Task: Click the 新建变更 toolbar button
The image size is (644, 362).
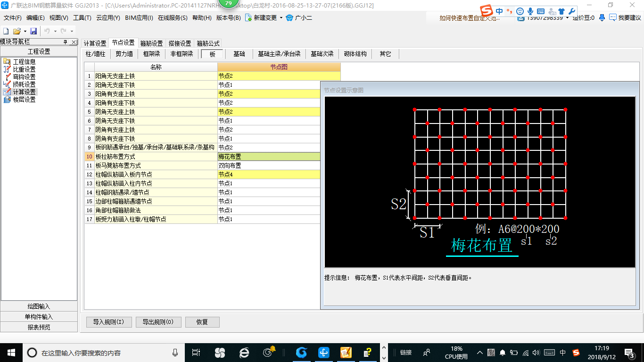Action: (261, 17)
